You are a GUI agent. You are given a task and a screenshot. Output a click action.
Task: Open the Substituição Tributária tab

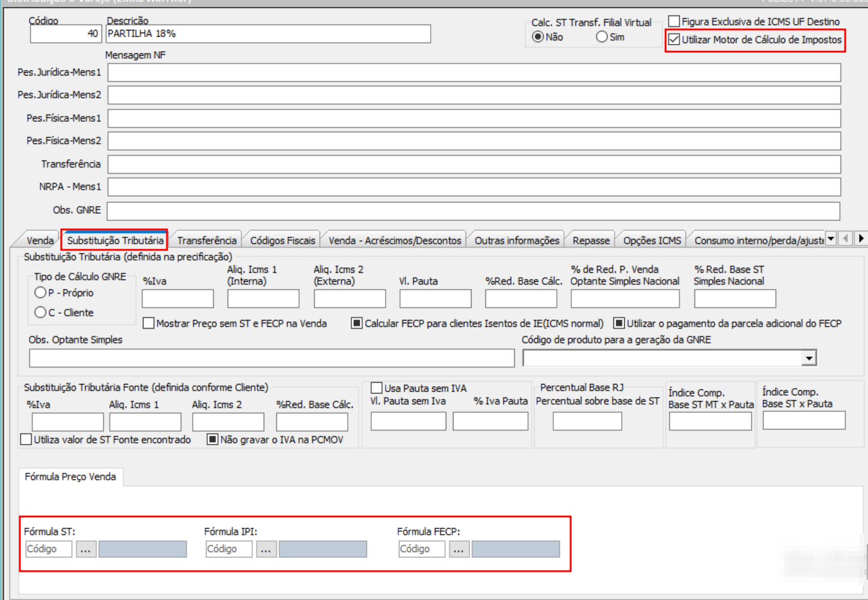point(115,240)
